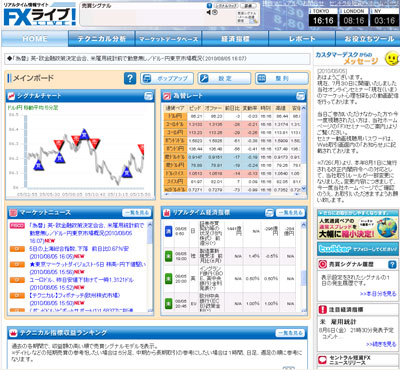Click the シグナルチャート title chart icon
The width and height of the screenshot is (400, 370).
(12, 96)
